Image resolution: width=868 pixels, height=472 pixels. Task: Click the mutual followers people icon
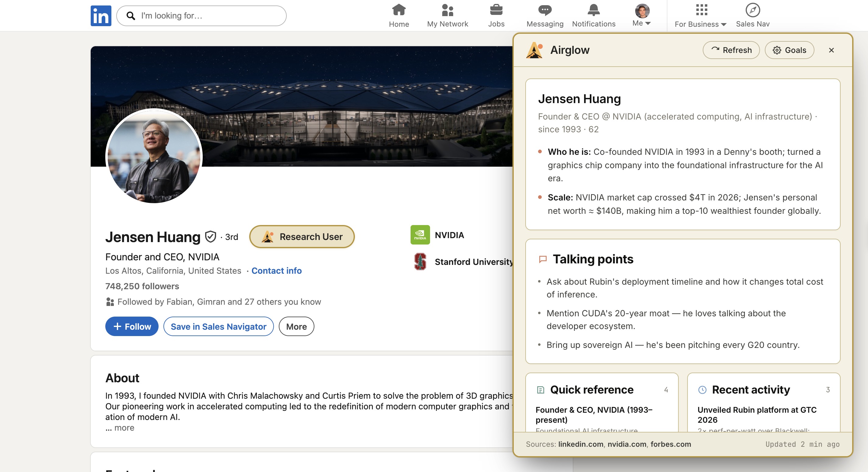110,302
